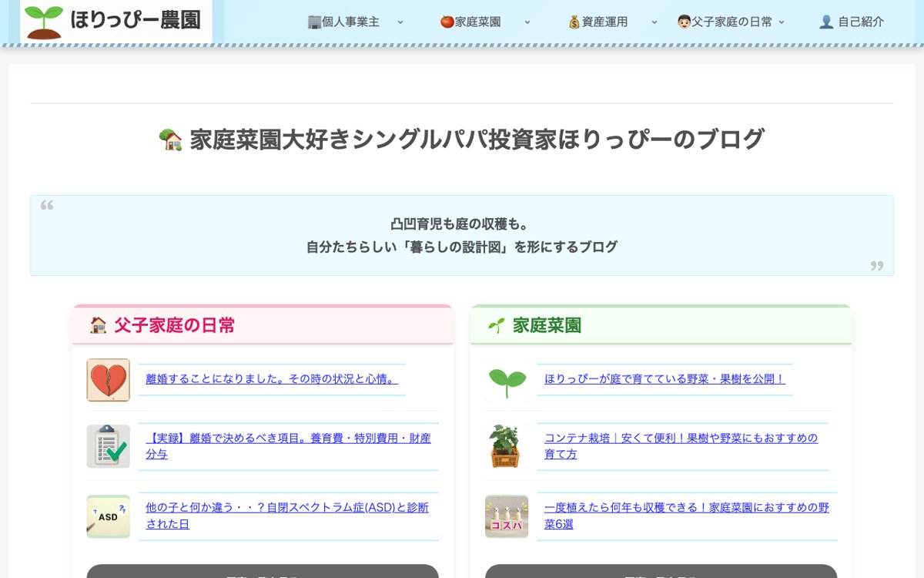Click the 家庭菜園 section heading text
Image resolution: width=924 pixels, height=578 pixels.
pos(547,325)
